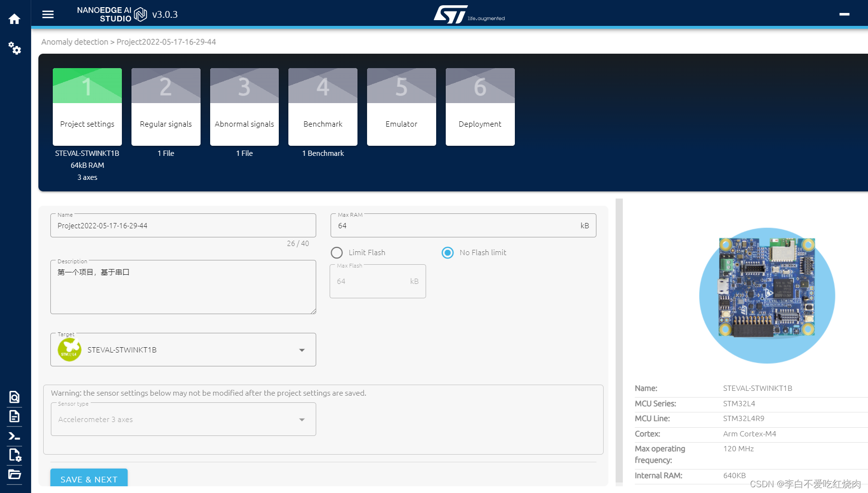Screen dimensions: 868x493
Task: Click the ST life.augmented logo
Action: tap(469, 14)
